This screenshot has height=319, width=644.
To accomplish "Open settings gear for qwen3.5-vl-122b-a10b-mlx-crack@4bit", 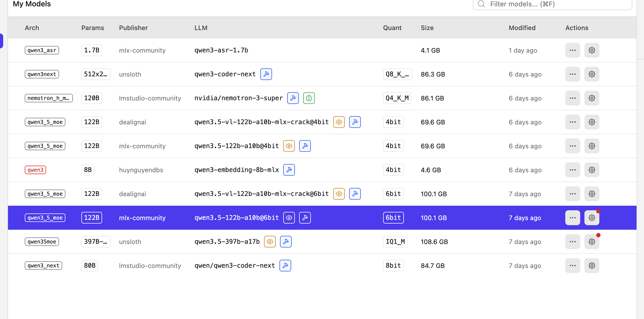I will (592, 122).
